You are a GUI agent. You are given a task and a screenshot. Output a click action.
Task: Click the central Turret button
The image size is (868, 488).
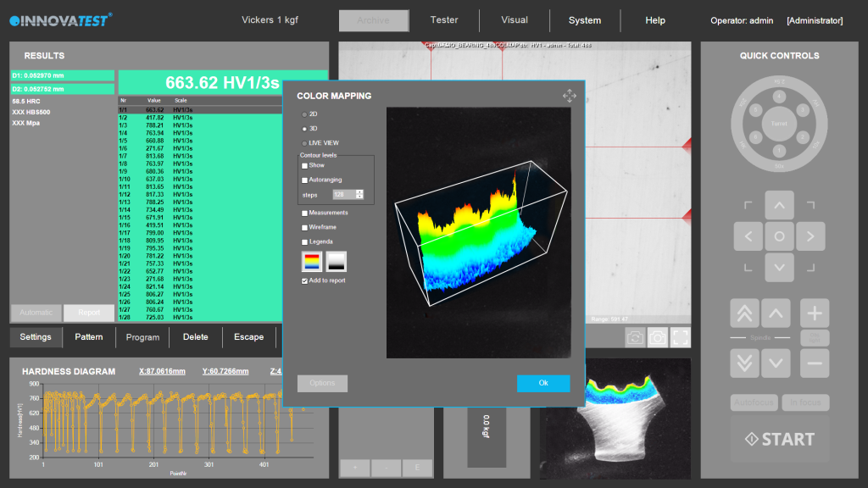click(x=779, y=124)
